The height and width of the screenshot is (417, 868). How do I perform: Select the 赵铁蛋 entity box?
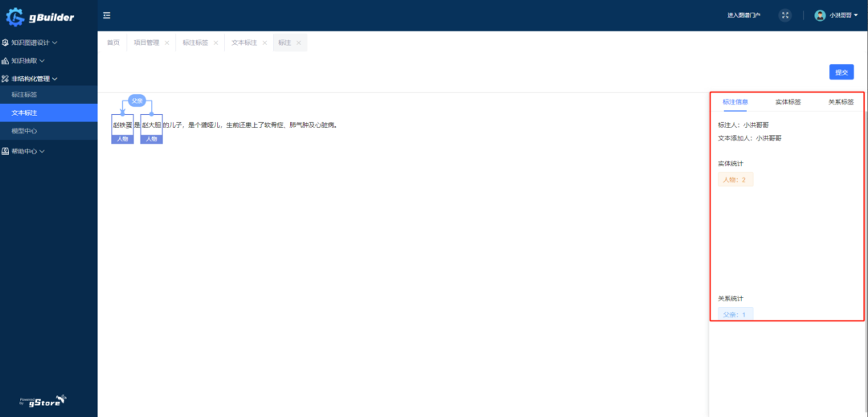tap(122, 125)
